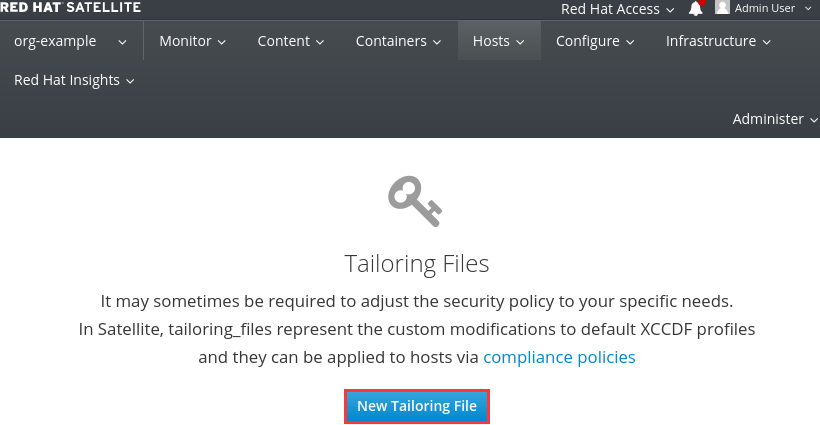Open the Administer menu

[774, 119]
